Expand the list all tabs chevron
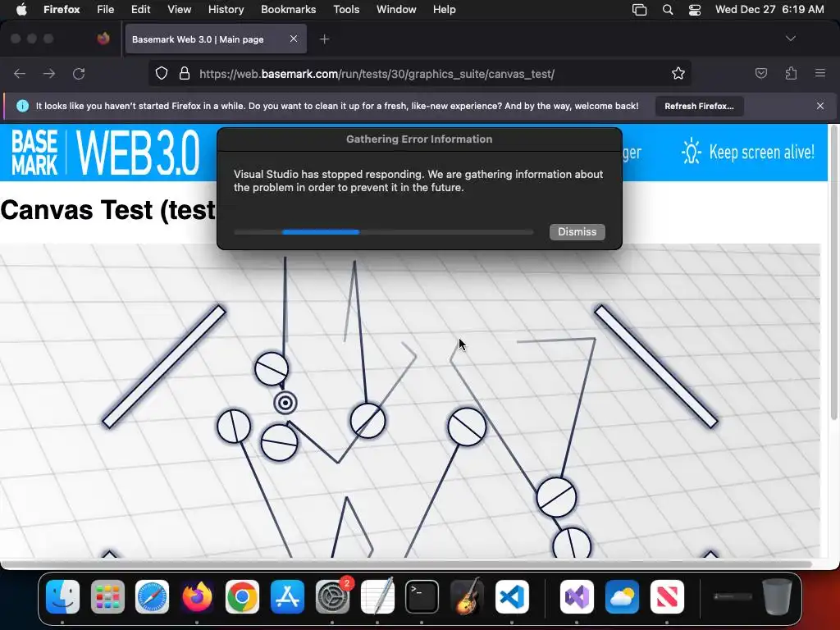The image size is (840, 630). pos(791,39)
